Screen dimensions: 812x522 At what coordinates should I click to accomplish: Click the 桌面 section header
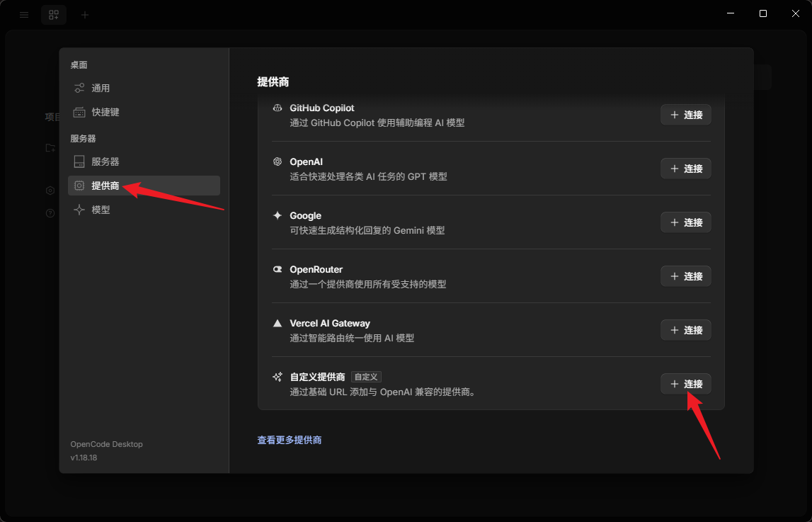coord(79,64)
